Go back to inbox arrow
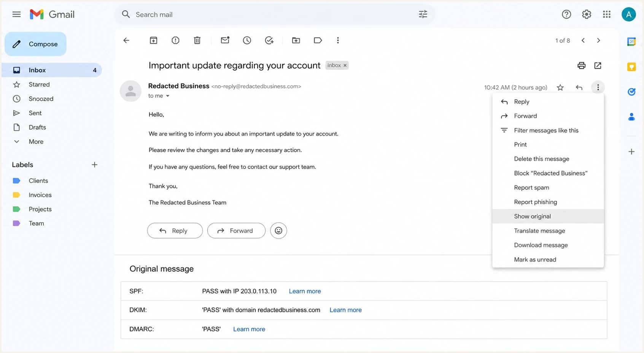The height and width of the screenshot is (353, 644). pos(126,40)
